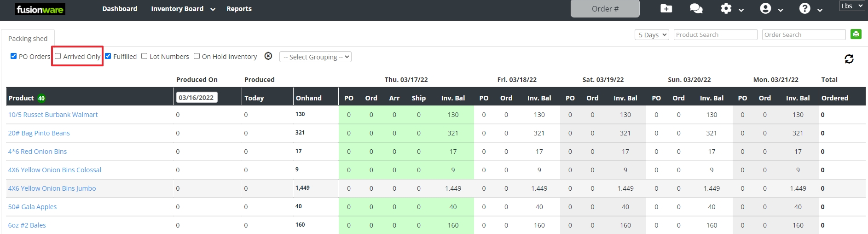Toggle the On Hold Inventory checkbox
The image size is (868, 234).
click(x=197, y=56)
